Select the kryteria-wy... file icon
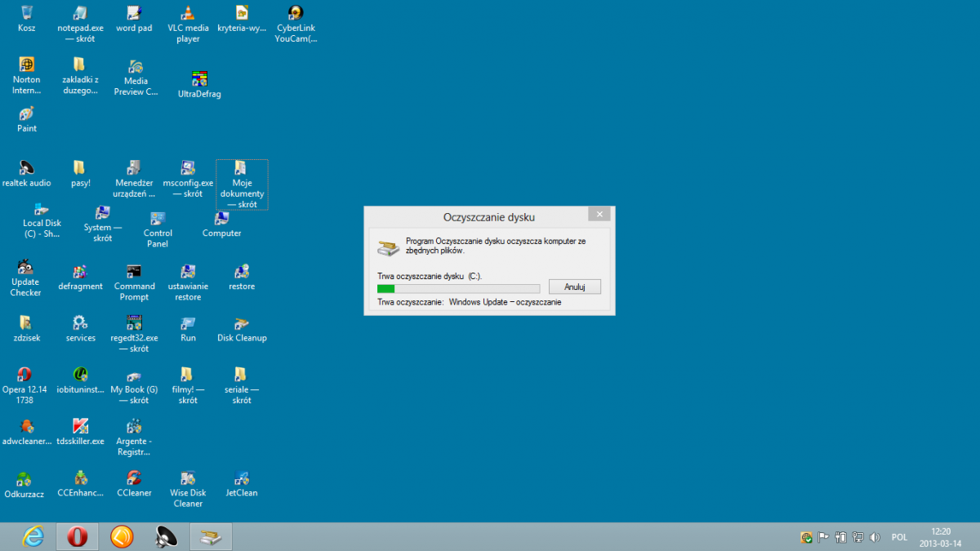Viewport: 980px width, 551px height. pos(242,12)
